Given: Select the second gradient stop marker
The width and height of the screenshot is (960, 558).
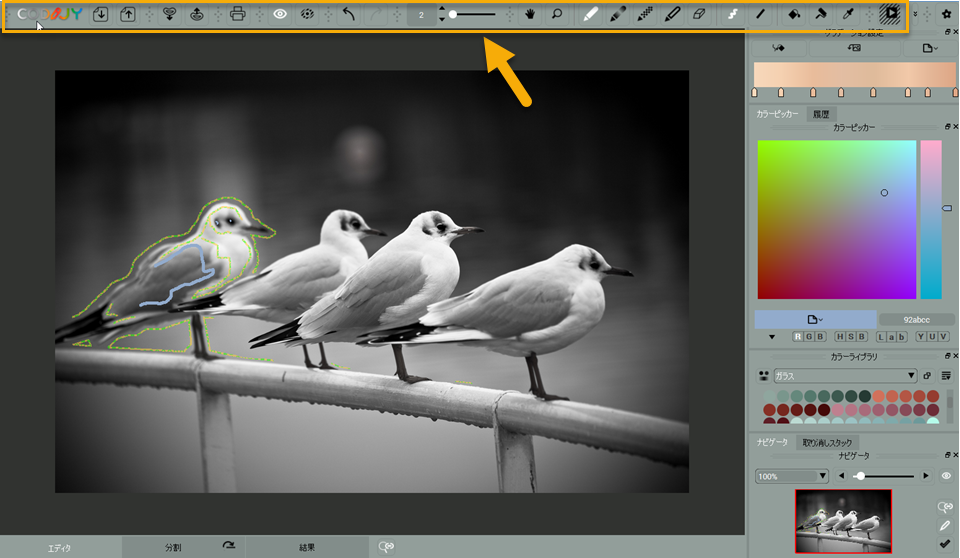Looking at the screenshot, I should pos(781,92).
